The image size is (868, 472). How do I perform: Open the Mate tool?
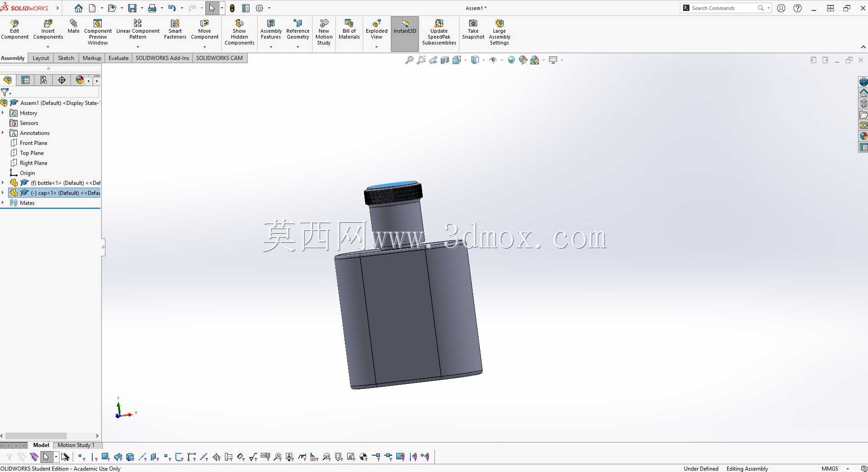(73, 26)
